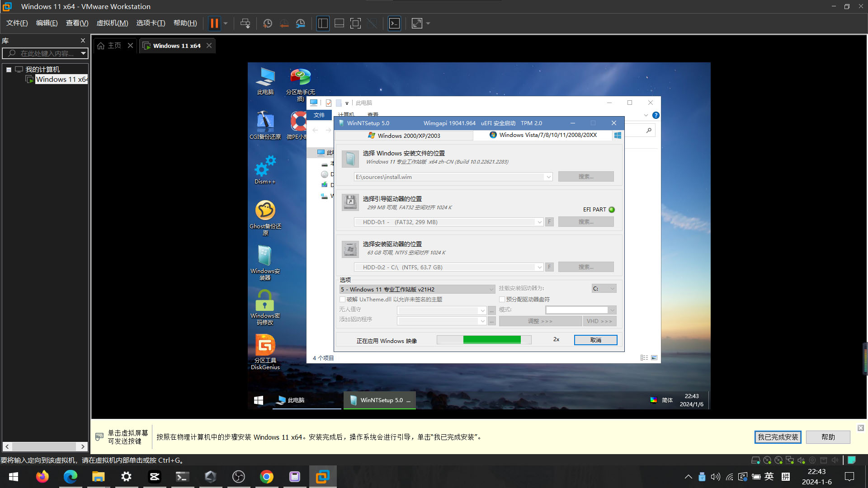Viewport: 868px width, 488px height.
Task: Toggle the 破解 UxTheme.dll checkbox
Action: (x=342, y=300)
